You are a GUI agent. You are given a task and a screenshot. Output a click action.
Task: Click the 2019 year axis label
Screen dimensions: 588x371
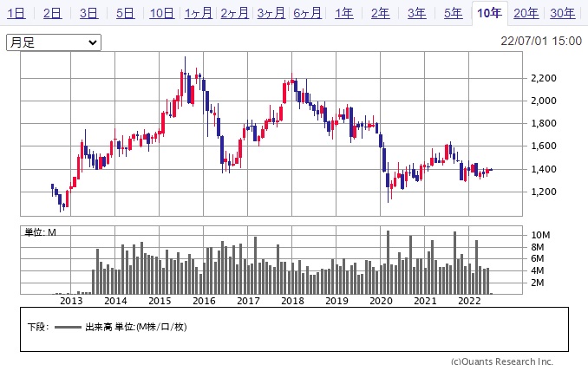click(336, 301)
